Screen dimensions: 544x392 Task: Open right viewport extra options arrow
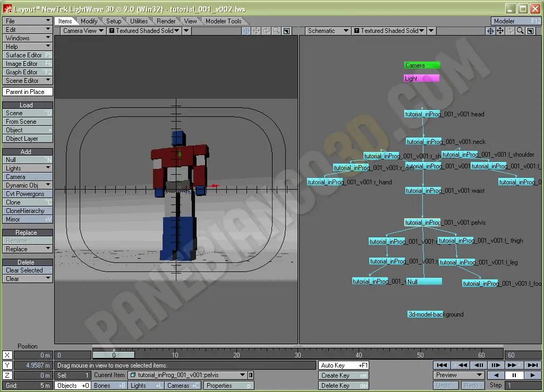click(x=431, y=31)
